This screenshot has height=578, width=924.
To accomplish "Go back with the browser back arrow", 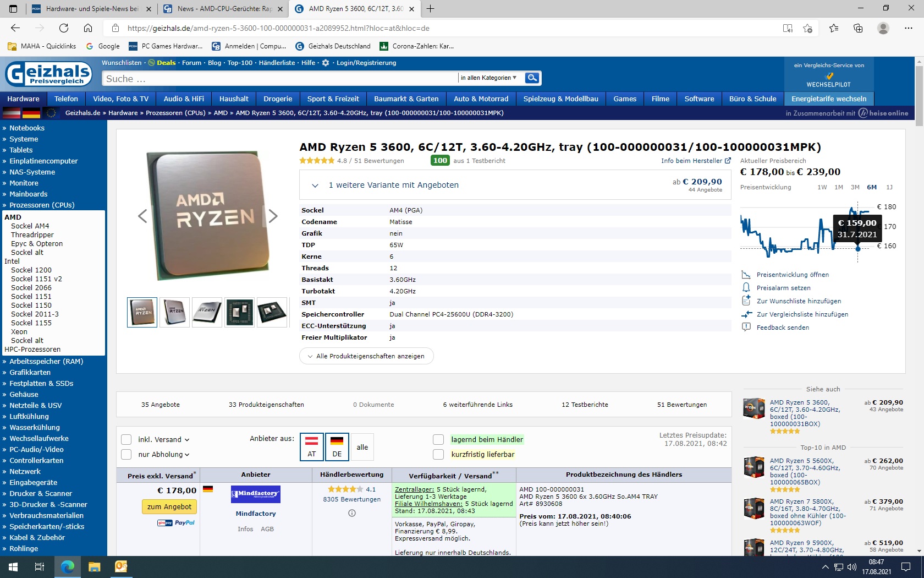I will 15,28.
